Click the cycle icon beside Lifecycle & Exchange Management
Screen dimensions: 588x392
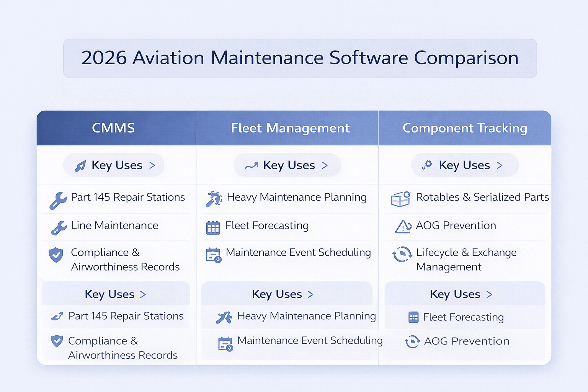click(x=402, y=254)
